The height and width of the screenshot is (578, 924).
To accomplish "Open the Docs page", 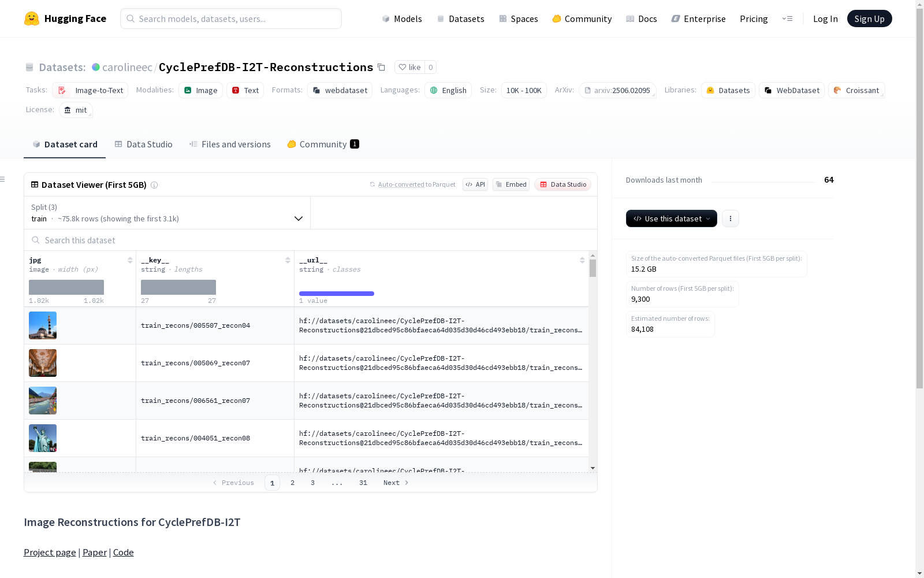I will tap(642, 18).
